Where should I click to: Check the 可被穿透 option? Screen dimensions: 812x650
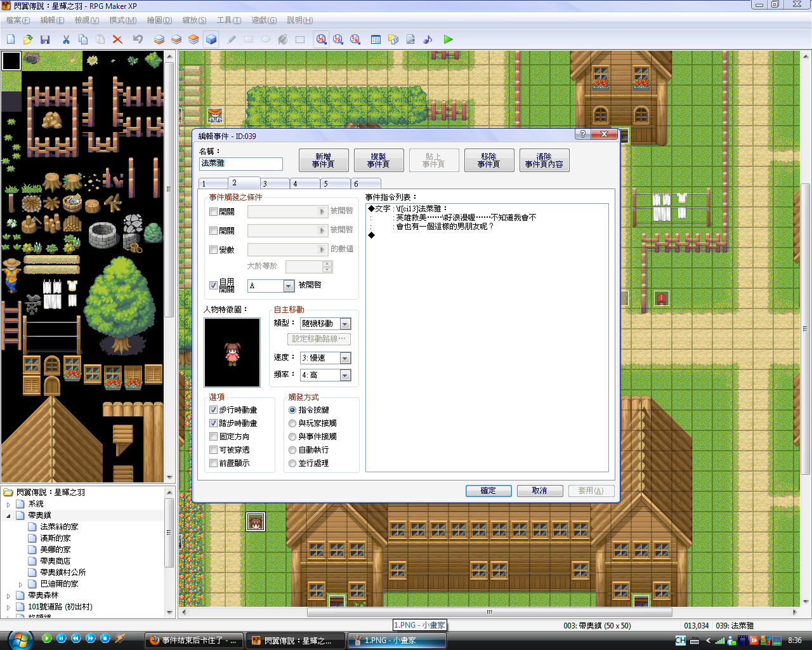(x=214, y=450)
